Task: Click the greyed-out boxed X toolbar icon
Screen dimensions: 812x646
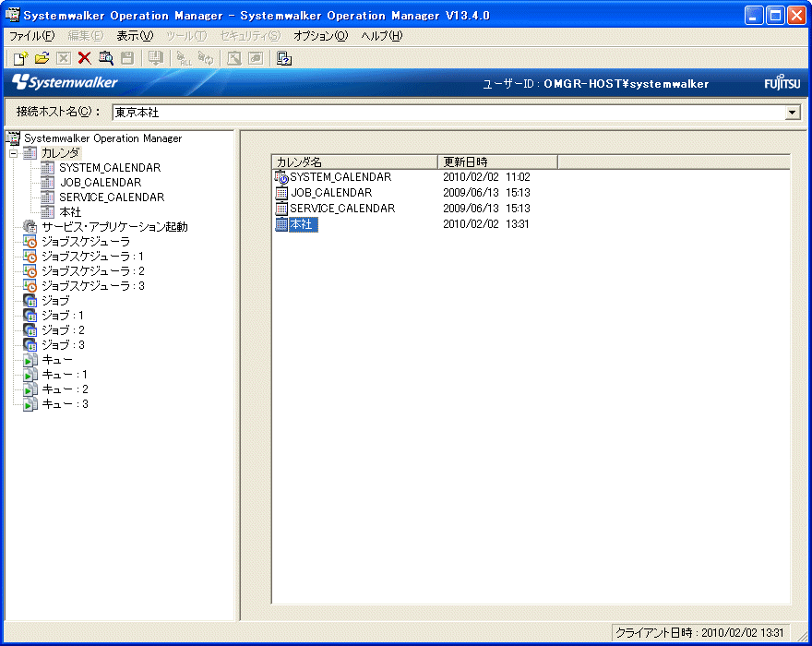Action: pos(63,58)
